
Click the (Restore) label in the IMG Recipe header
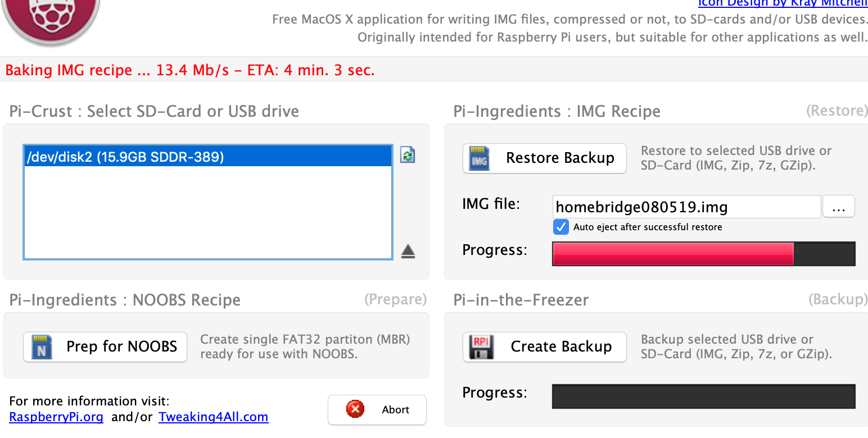(837, 111)
